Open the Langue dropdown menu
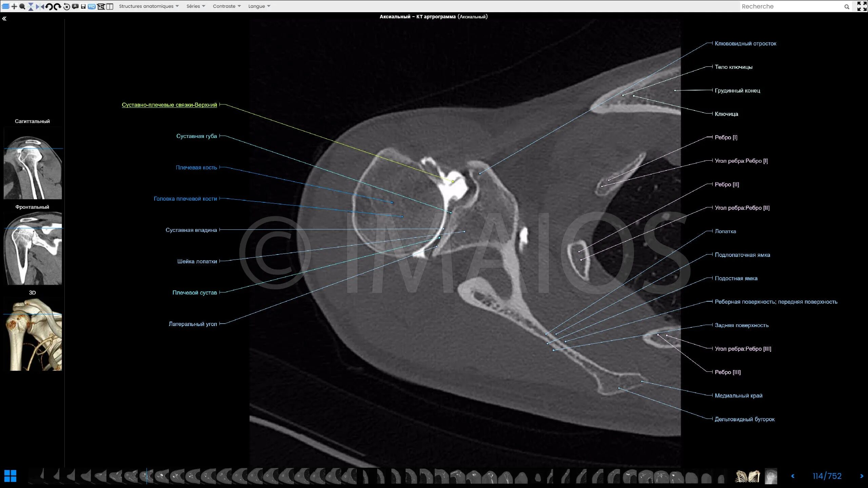 tap(259, 6)
